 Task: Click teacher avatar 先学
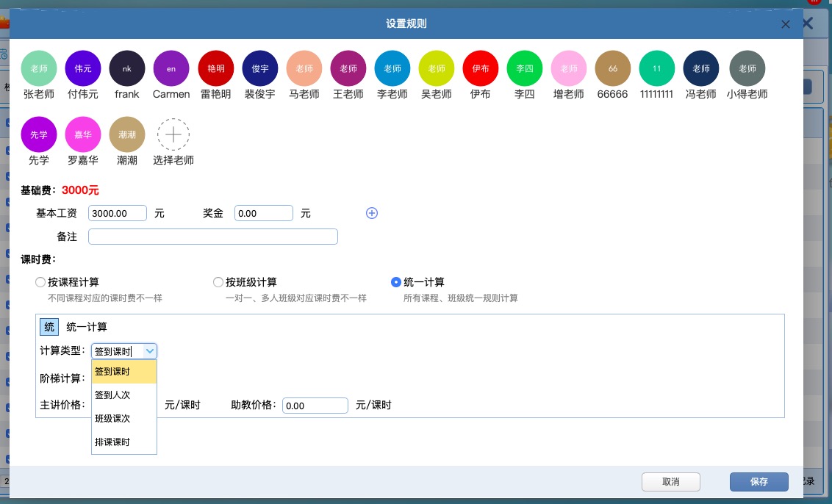(x=39, y=134)
